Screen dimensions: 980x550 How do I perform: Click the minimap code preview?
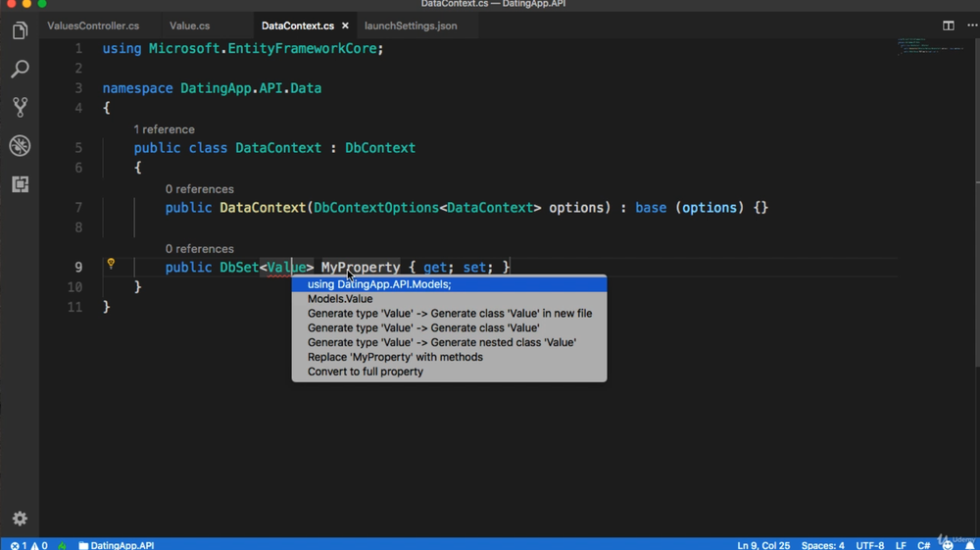click(931, 47)
